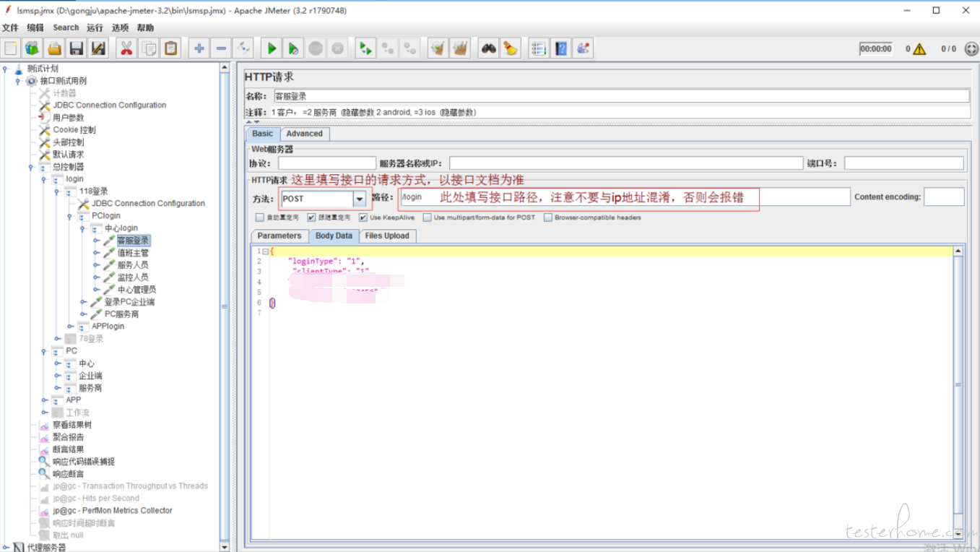The height and width of the screenshot is (552, 980).
Task: Click the Content encoding input field
Action: [x=944, y=197]
